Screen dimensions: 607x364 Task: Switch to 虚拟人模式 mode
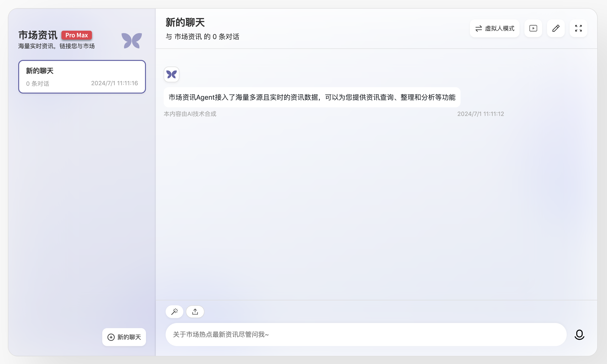(x=495, y=28)
